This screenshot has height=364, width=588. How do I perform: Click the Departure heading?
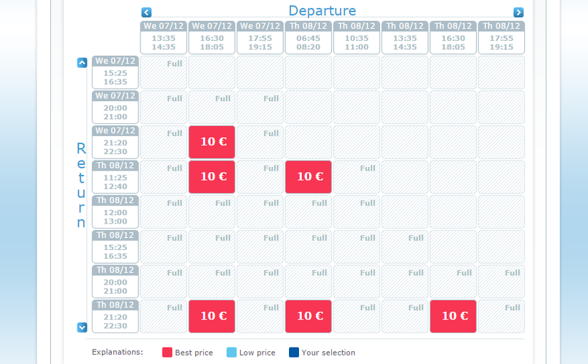[x=322, y=11]
